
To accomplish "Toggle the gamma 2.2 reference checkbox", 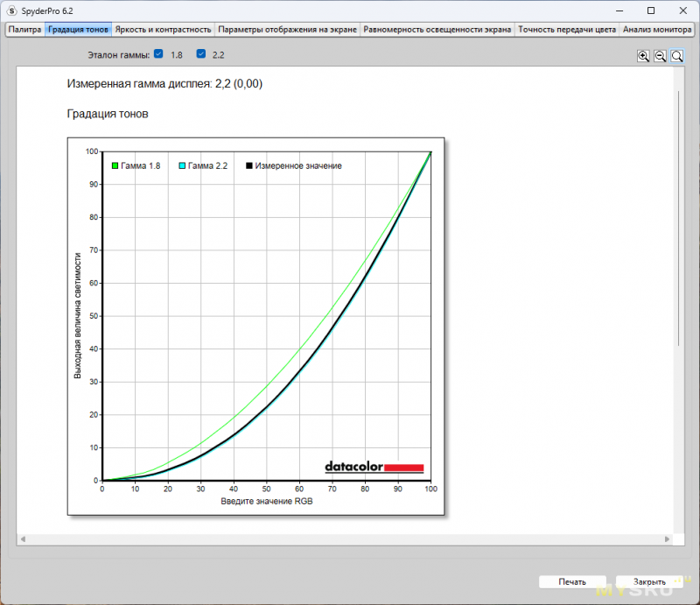I will [x=201, y=54].
